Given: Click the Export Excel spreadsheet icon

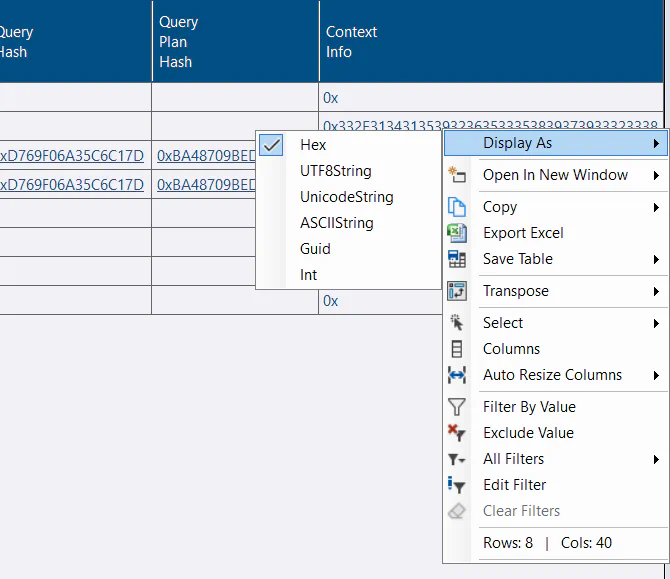Looking at the screenshot, I should click(x=456, y=233).
